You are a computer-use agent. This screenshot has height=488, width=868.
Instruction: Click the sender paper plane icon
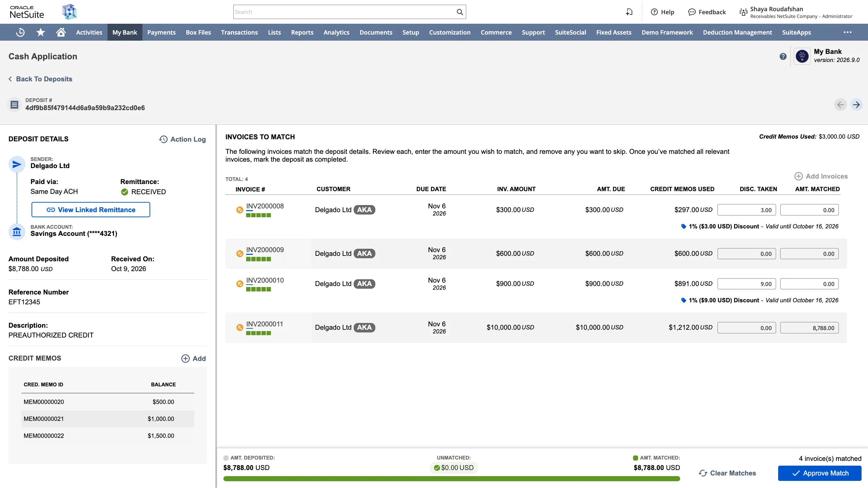tap(17, 164)
